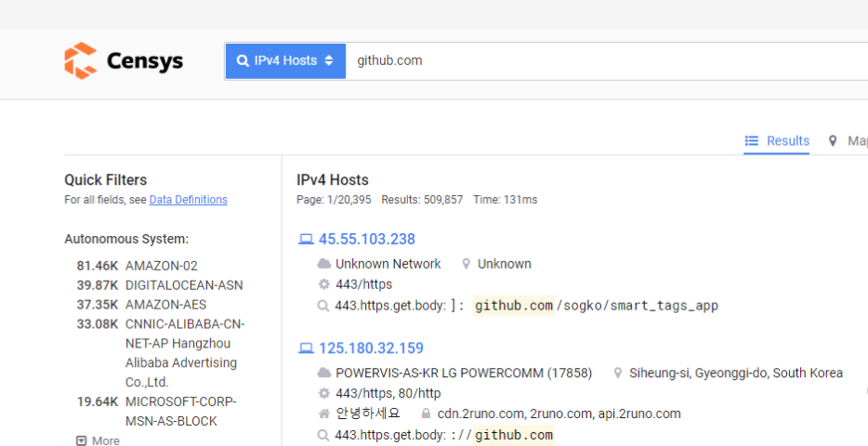Filter by AMAZON-AES autonomous system
Image resolution: width=868 pixels, height=446 pixels.
pyautogui.click(x=165, y=305)
